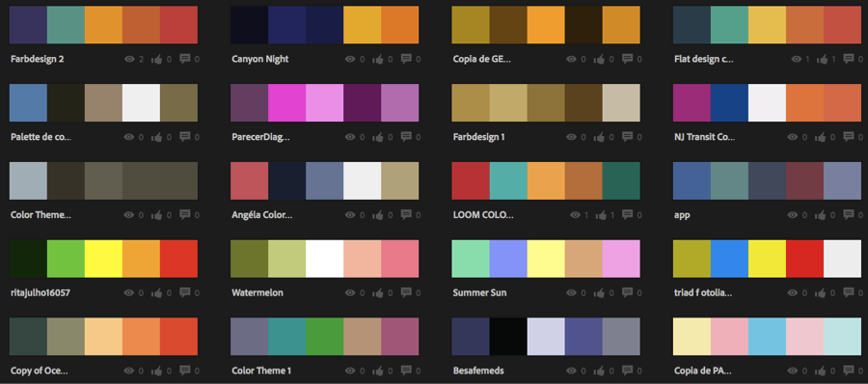Open the Farbdesign 1 theme title
868x384 pixels.
(478, 136)
